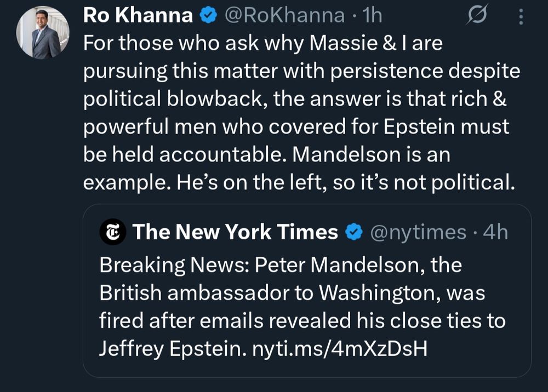The image size is (548, 392).
Task: Click the New York Times verified badge
Action: coord(354,233)
